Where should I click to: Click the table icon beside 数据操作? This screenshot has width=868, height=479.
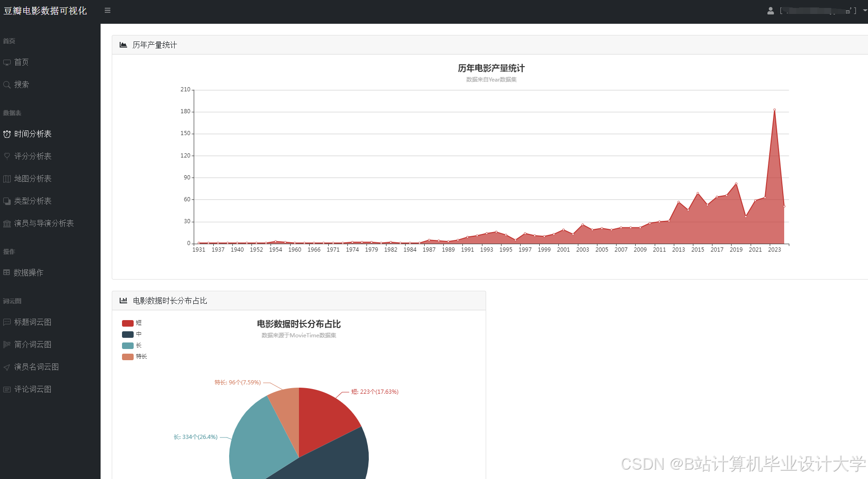point(7,273)
